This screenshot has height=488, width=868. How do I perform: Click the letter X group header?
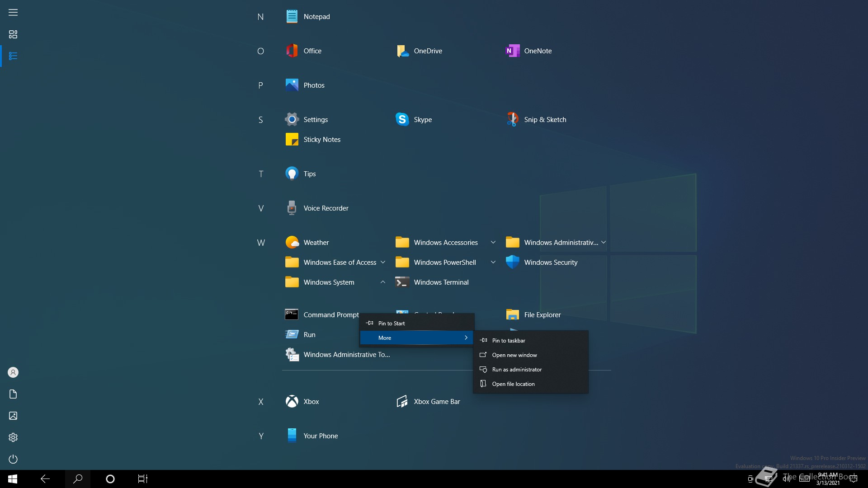click(x=261, y=402)
